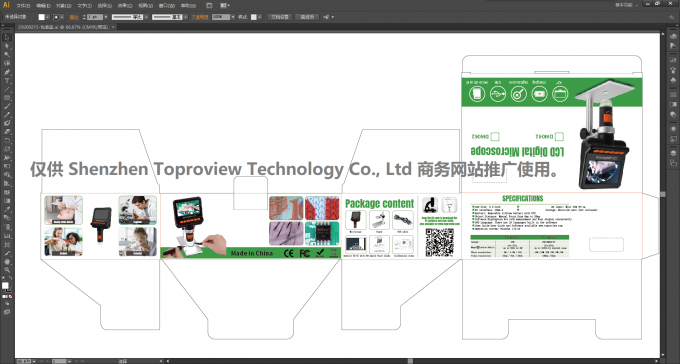Open the 文字 (Type) menu
The height and width of the screenshot is (364, 680).
(x=85, y=6)
